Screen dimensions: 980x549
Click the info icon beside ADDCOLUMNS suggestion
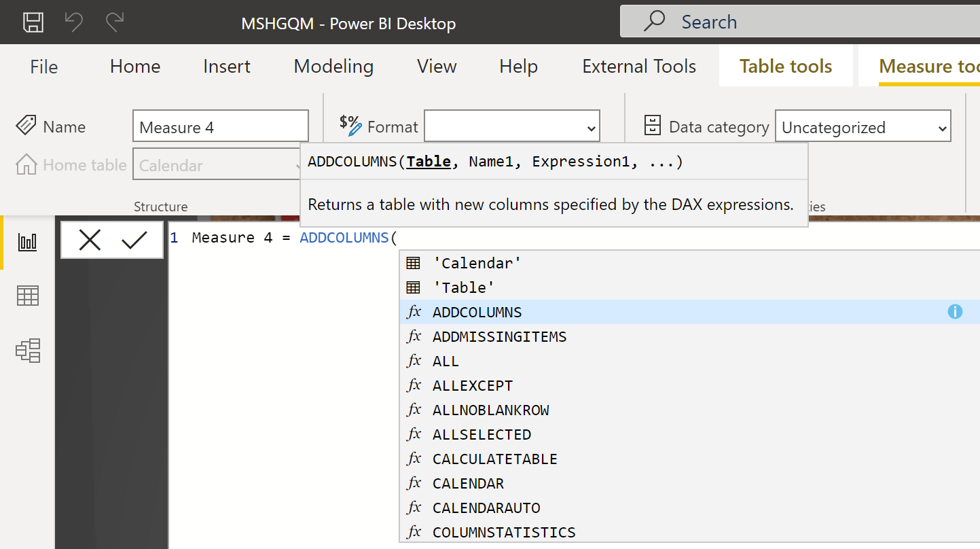pos(955,312)
